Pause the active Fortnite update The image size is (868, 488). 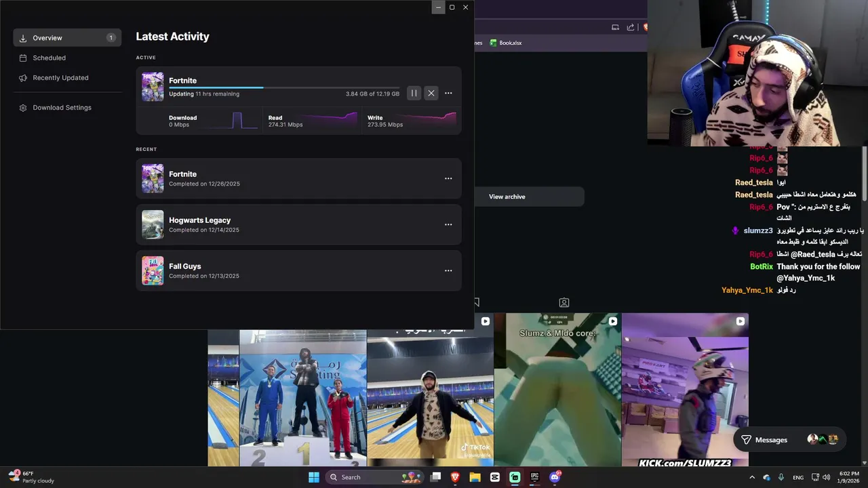click(414, 93)
